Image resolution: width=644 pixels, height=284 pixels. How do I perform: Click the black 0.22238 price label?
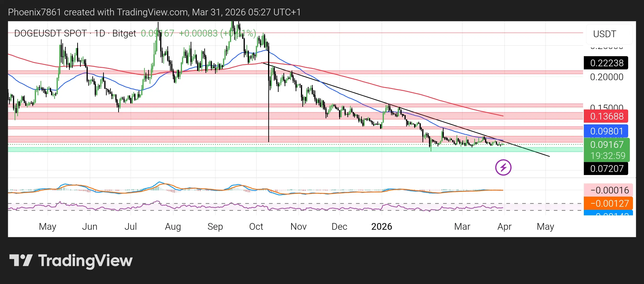point(607,63)
